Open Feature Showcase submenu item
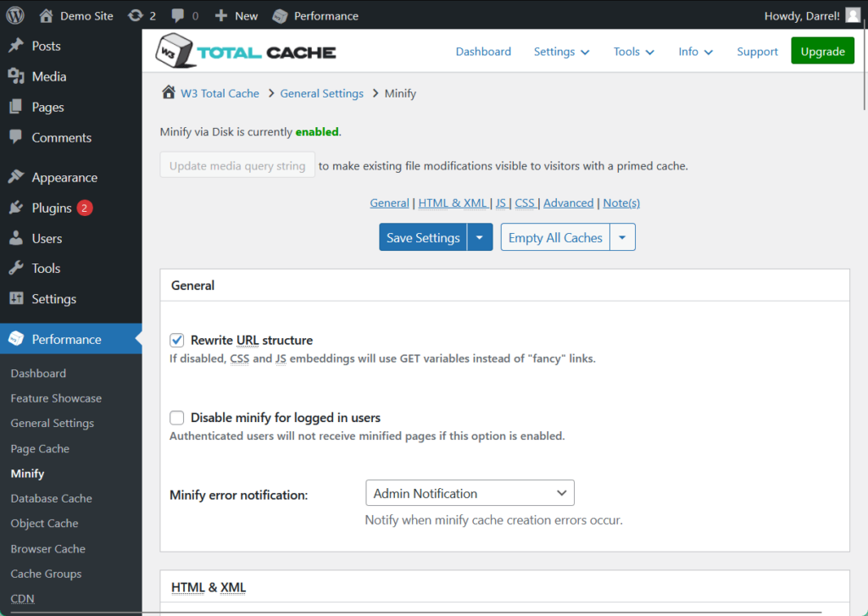The width and height of the screenshot is (868, 616). click(x=56, y=398)
